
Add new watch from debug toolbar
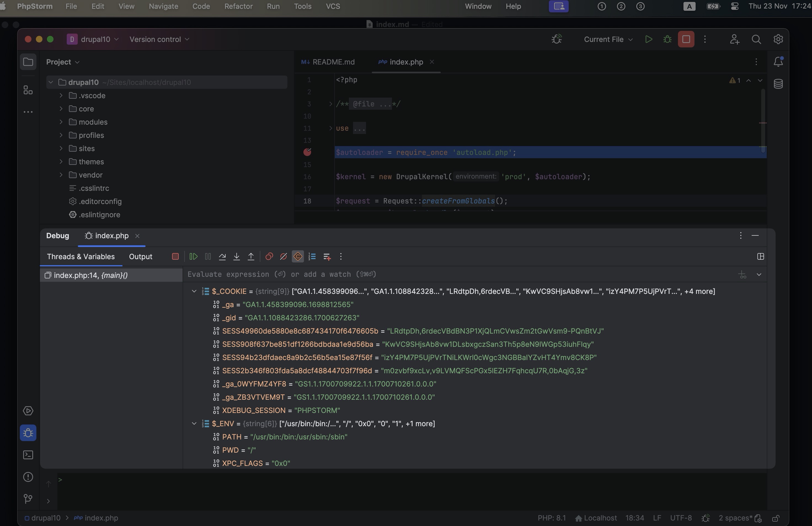(327, 256)
